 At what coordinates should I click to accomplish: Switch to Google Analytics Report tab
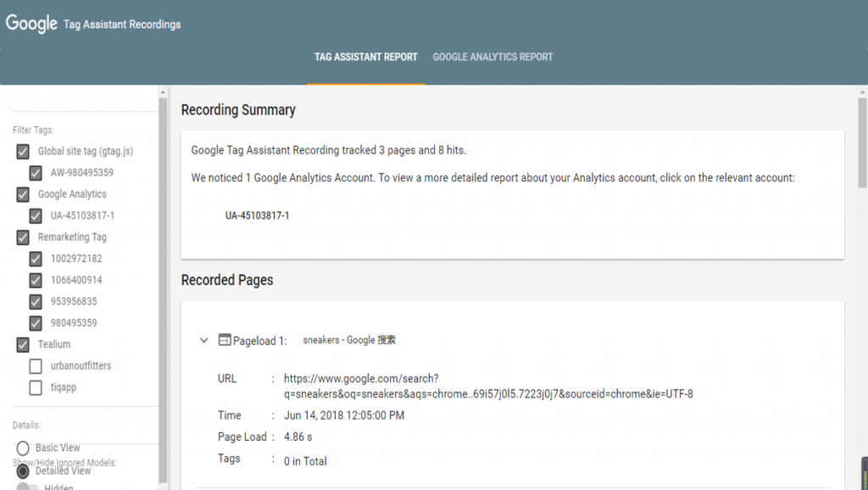[x=492, y=57]
